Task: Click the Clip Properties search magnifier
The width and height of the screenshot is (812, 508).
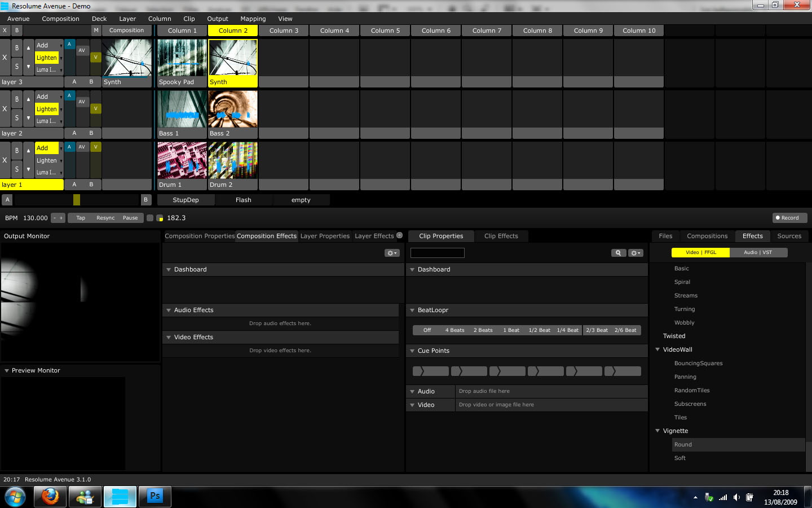Action: tap(619, 253)
